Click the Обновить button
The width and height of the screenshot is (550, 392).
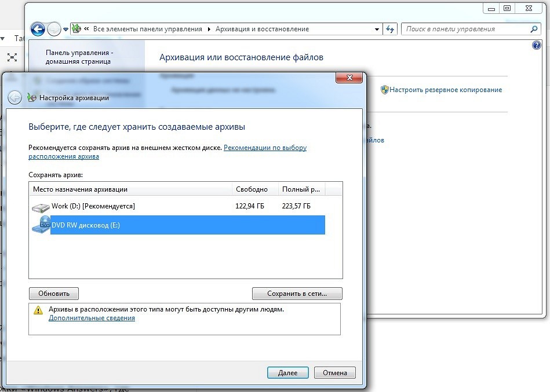pyautogui.click(x=54, y=294)
